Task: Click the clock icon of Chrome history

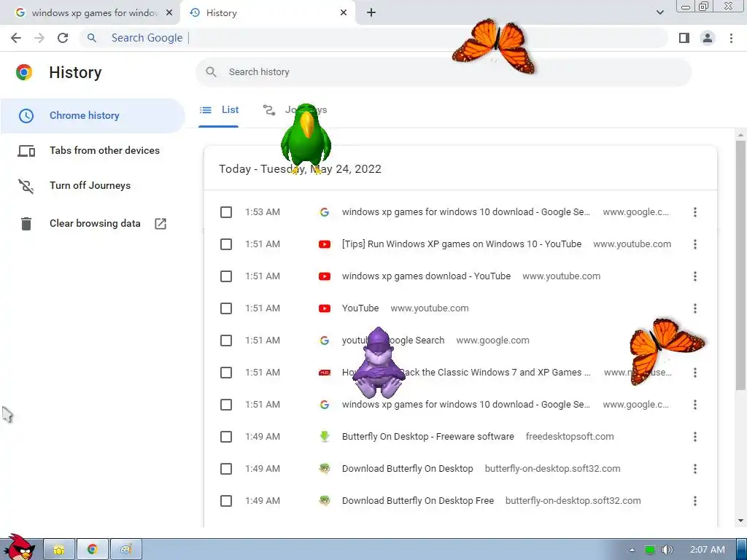Action: 26,116
